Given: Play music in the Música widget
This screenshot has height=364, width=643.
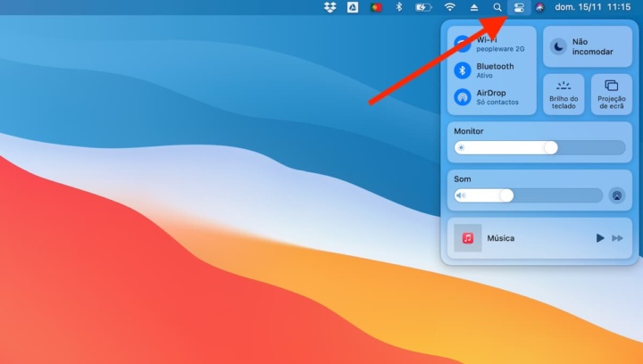Looking at the screenshot, I should click(x=600, y=238).
